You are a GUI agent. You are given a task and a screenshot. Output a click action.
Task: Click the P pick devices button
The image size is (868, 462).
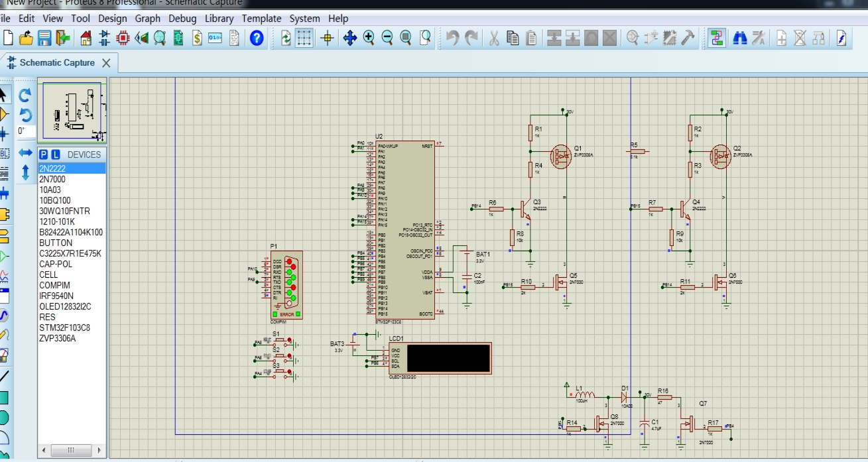click(44, 154)
